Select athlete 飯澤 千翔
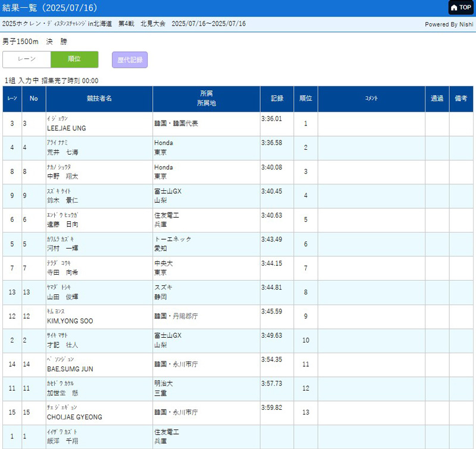Image resolution: width=476 pixels, height=449 pixels. 62,441
